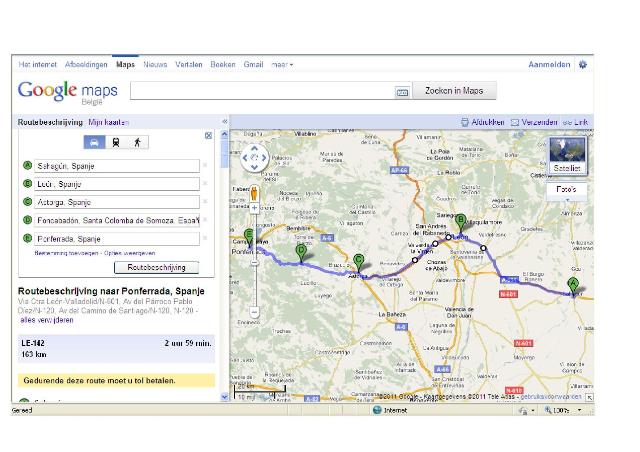Click map marker A at Sahagún
The image size is (640, 452).
click(573, 285)
